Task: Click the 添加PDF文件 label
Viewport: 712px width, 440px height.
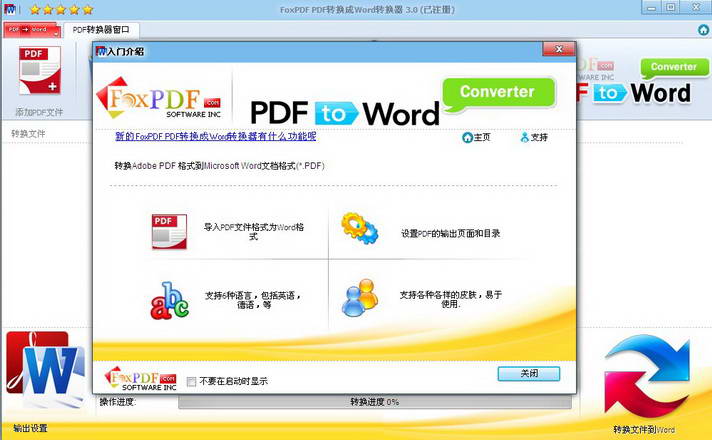Action: pyautogui.click(x=40, y=112)
